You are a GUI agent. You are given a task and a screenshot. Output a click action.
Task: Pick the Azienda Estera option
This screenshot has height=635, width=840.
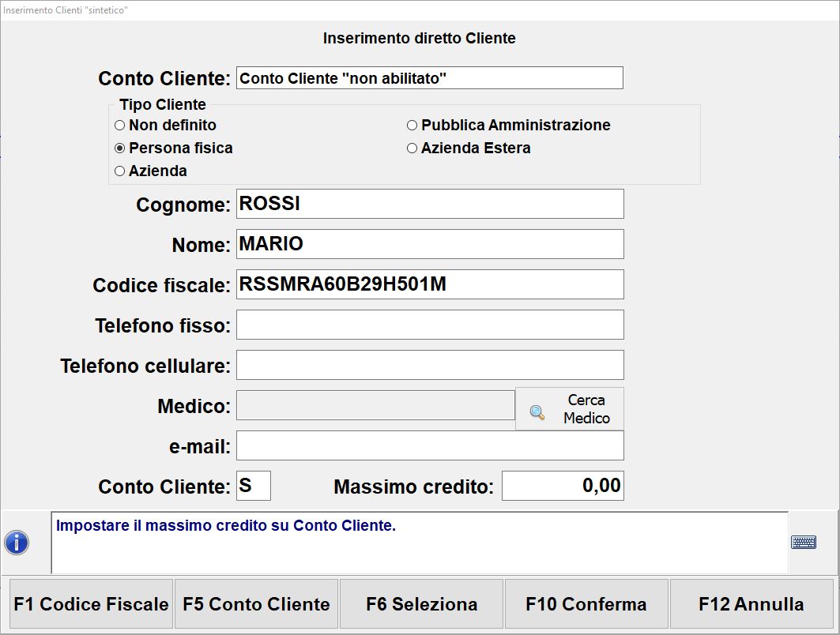click(x=412, y=148)
